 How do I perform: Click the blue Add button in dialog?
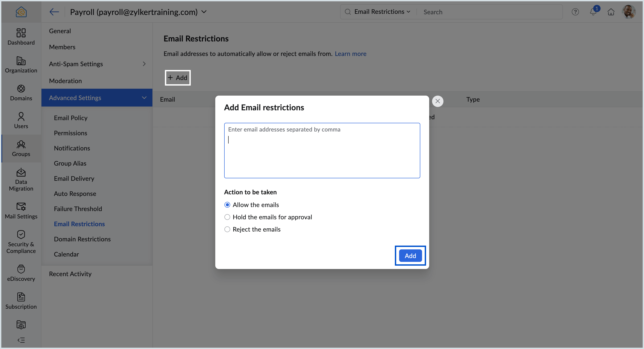point(410,255)
